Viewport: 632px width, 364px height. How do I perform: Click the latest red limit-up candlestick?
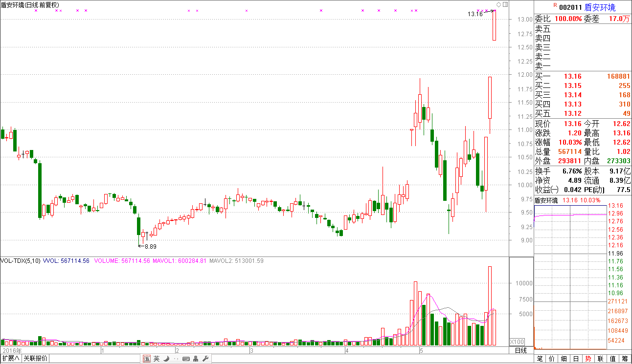coord(495,25)
